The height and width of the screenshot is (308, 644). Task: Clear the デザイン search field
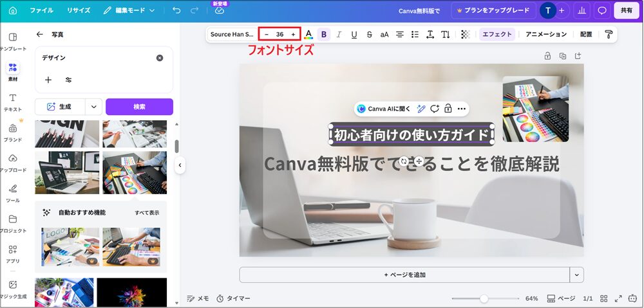click(x=160, y=58)
